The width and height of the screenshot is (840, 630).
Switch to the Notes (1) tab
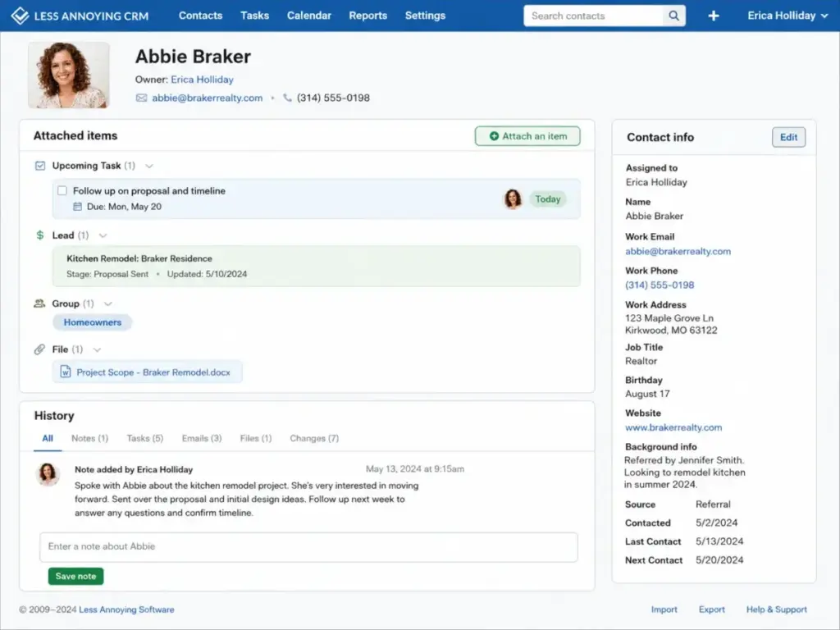pyautogui.click(x=89, y=438)
